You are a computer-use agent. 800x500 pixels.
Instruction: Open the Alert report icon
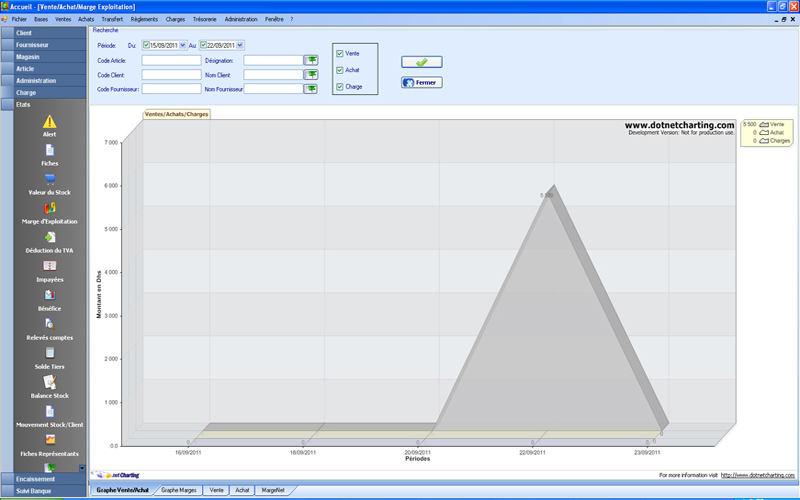tap(49, 121)
